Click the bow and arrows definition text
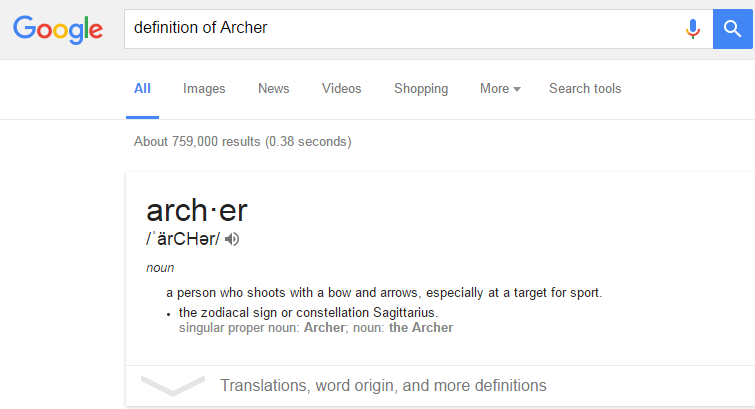755x409 pixels. coord(384,294)
